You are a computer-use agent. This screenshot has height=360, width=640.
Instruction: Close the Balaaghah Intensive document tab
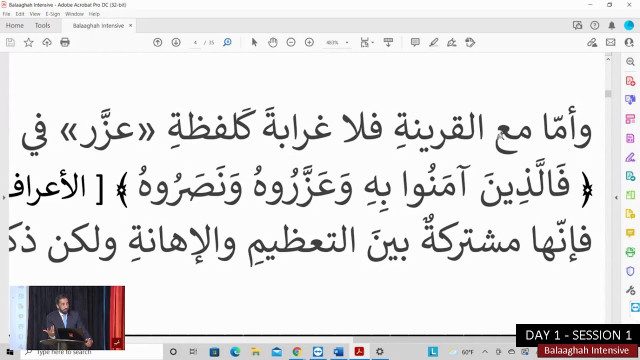[x=131, y=25]
